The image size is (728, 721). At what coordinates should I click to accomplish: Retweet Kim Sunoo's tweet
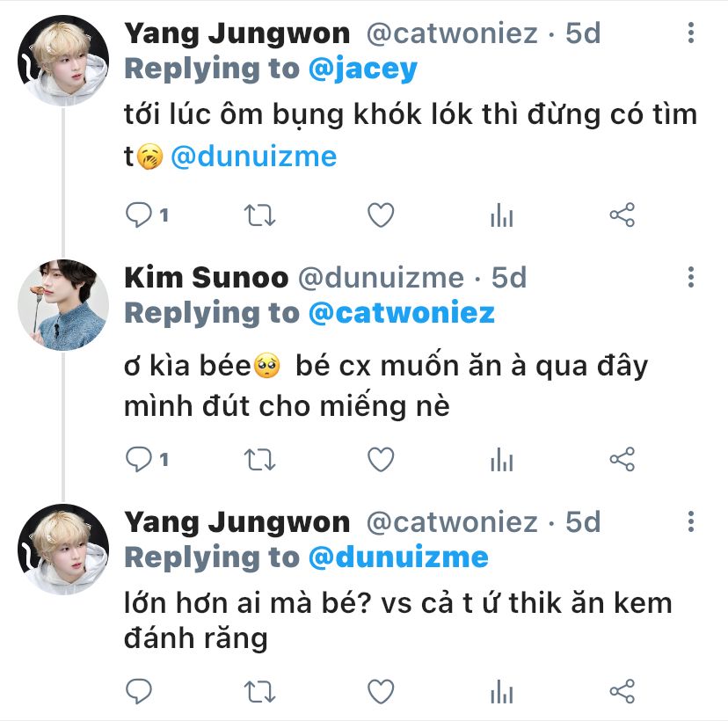pos(260,459)
